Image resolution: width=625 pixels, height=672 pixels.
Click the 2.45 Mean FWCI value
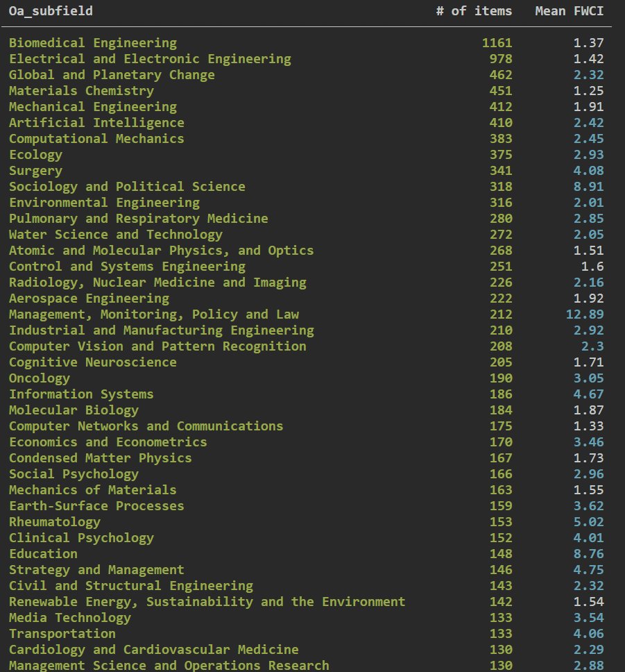tap(589, 138)
